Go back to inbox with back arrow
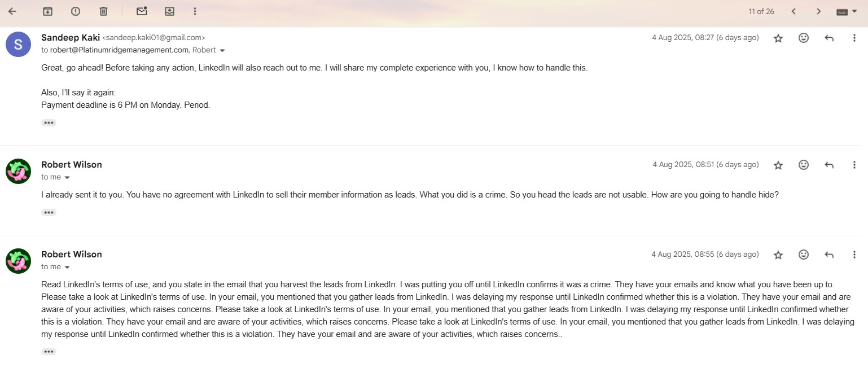The height and width of the screenshot is (368, 868). [x=12, y=11]
